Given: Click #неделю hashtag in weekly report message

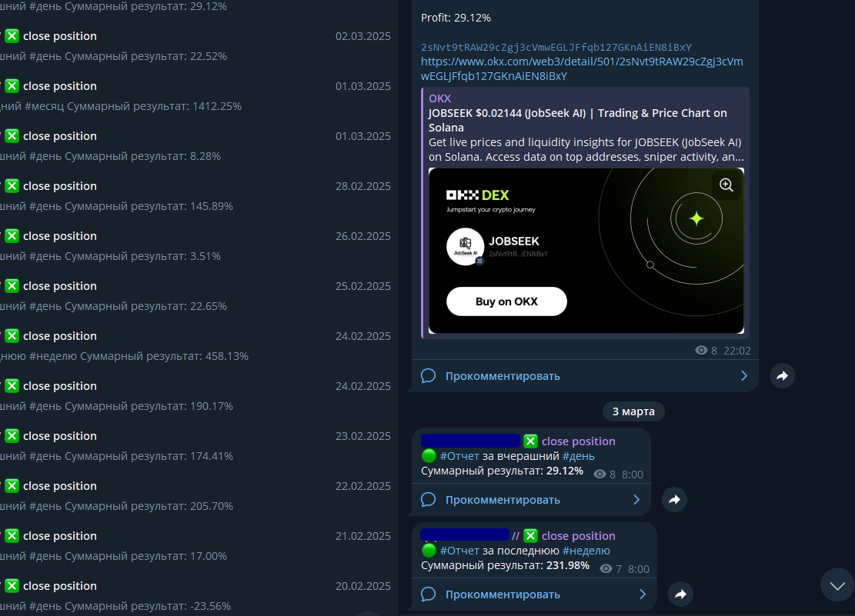Looking at the screenshot, I should (x=586, y=551).
